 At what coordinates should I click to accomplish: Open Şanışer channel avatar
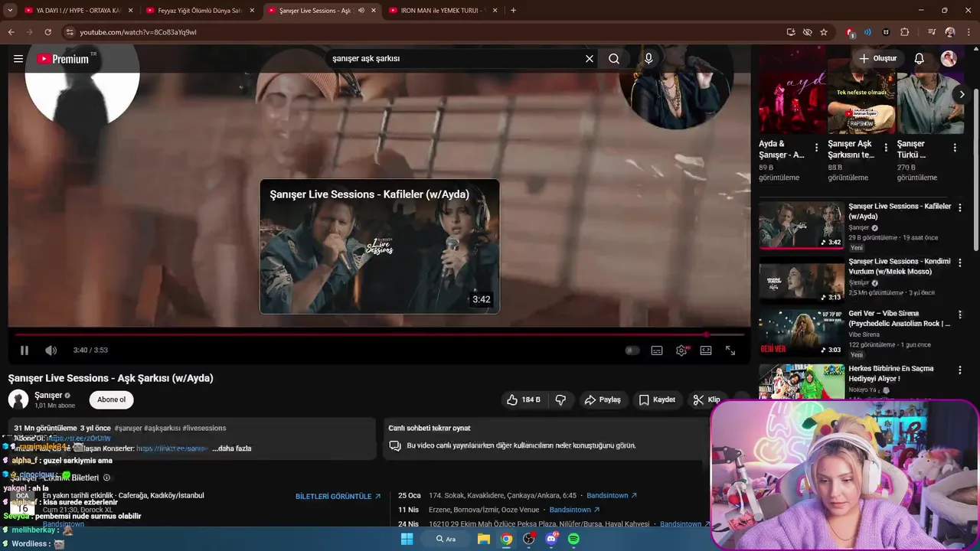[18, 399]
